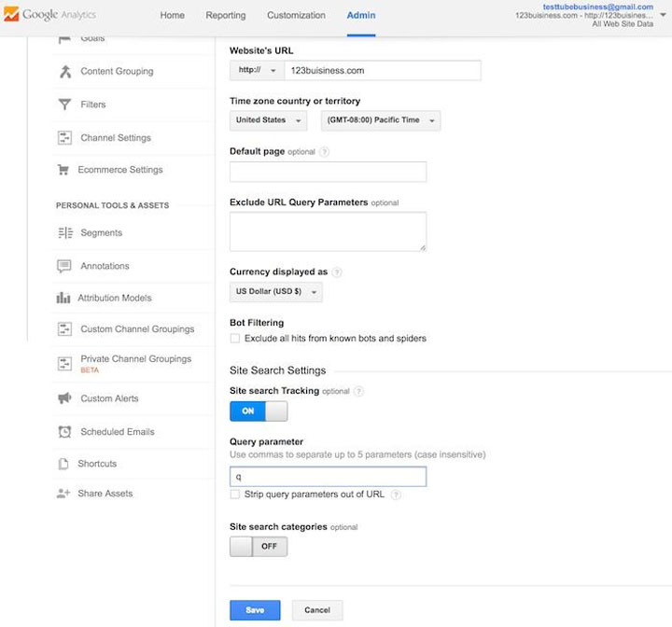672x627 pixels.
Task: Toggle Site search categories switch on
Action: point(259,547)
